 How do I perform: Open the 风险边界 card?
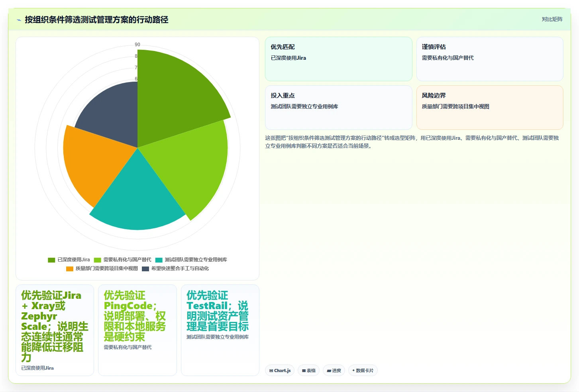490,108
